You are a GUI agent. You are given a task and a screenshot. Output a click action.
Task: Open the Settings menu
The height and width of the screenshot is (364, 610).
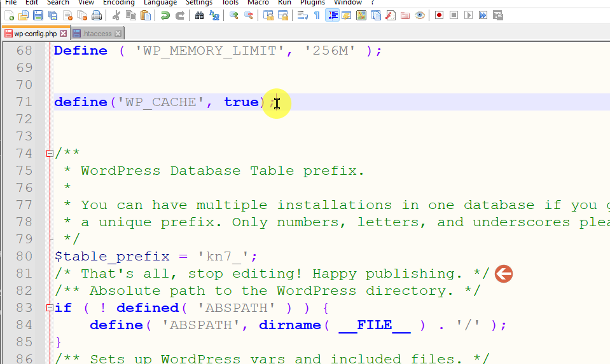(199, 3)
